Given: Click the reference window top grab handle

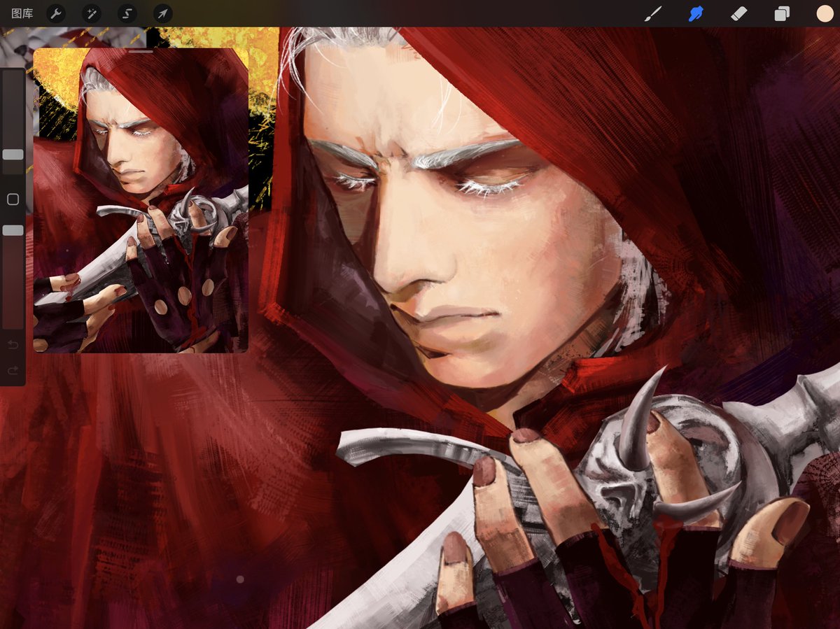Looking at the screenshot, I should [x=141, y=52].
